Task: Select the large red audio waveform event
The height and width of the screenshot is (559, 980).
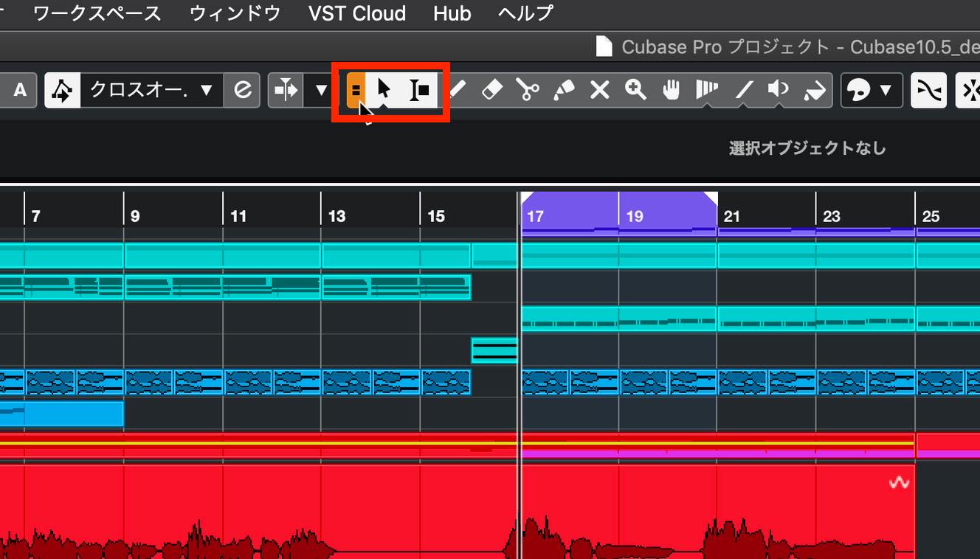Action: (458, 512)
